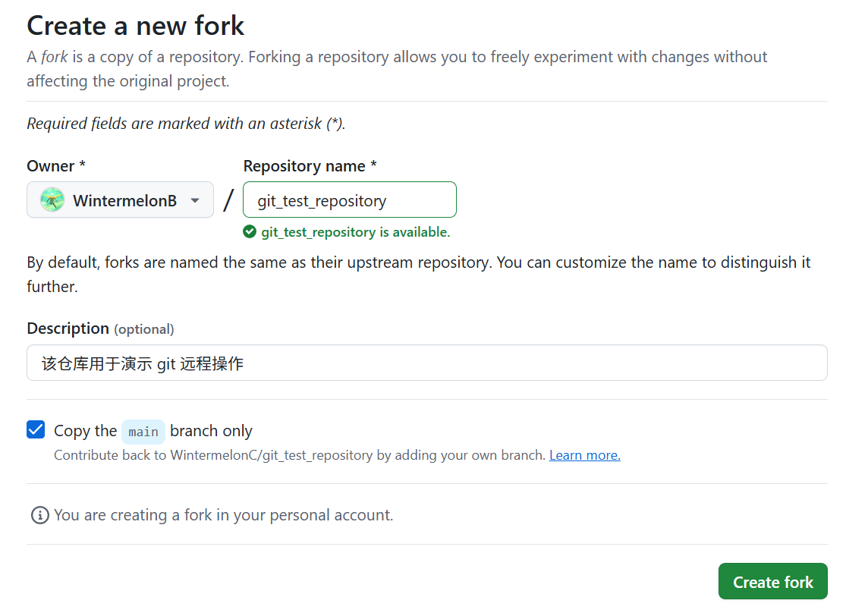Click the personal account notice text
Viewport: 846px width, 616px height.
223,515
